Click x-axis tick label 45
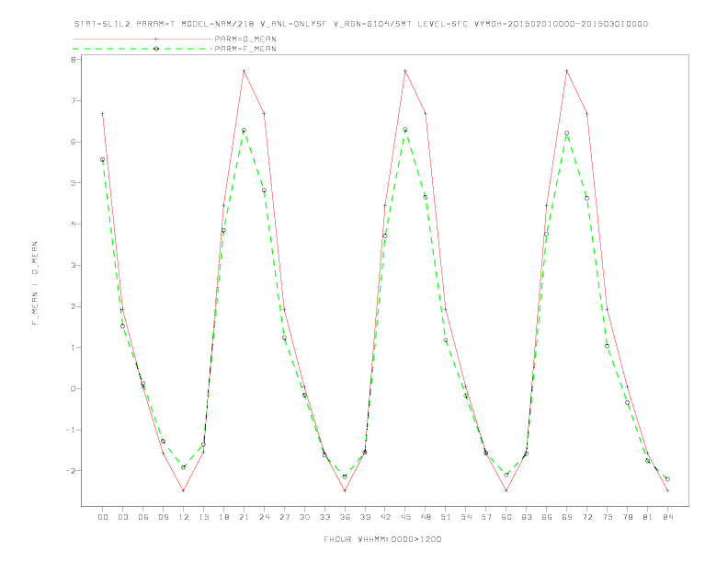The width and height of the screenshot is (728, 563). pyautogui.click(x=405, y=517)
